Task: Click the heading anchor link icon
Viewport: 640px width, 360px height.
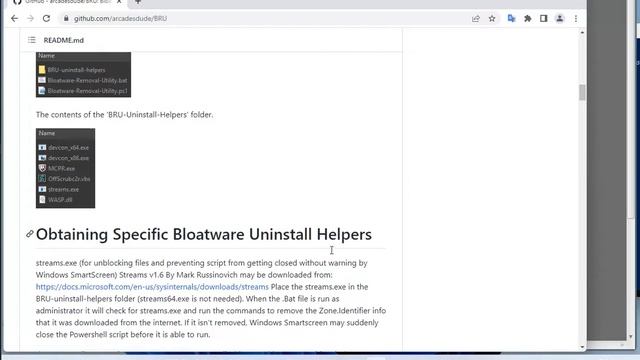Action: [29, 234]
